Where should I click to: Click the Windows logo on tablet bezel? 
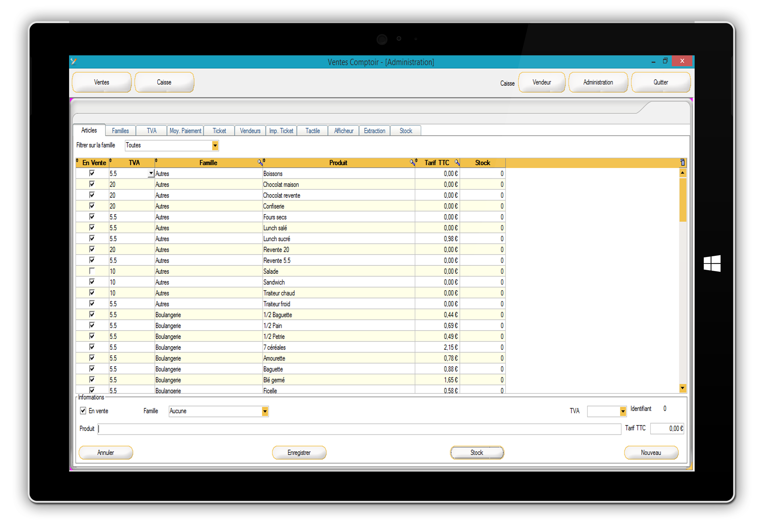click(712, 263)
